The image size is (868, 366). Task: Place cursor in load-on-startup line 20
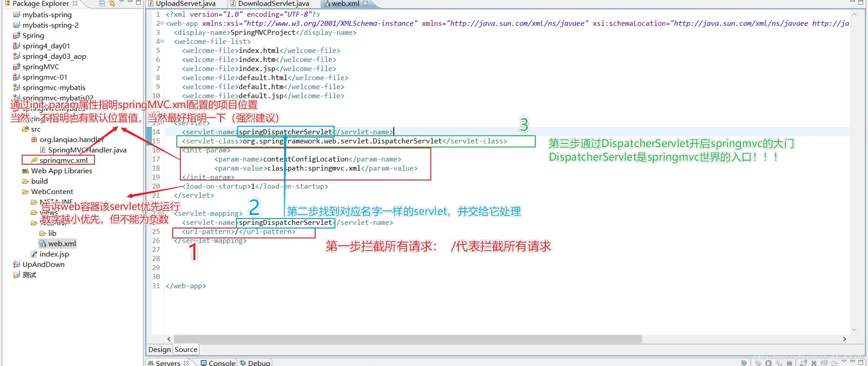255,186
